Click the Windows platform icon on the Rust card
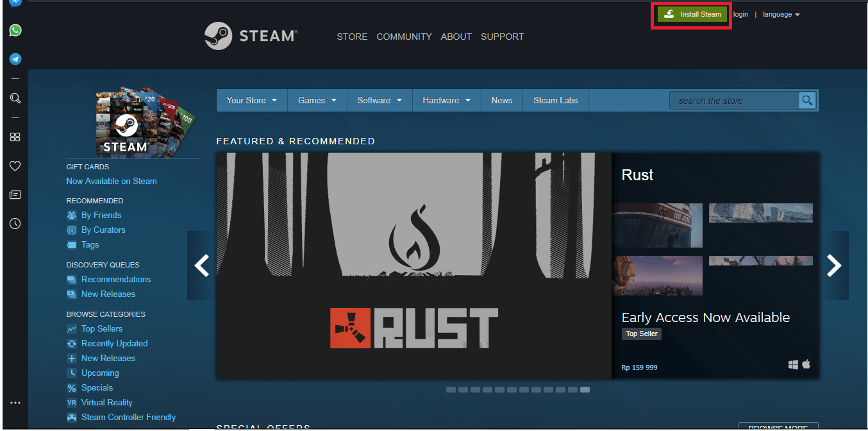Viewport: 868px width, 431px height. point(792,364)
